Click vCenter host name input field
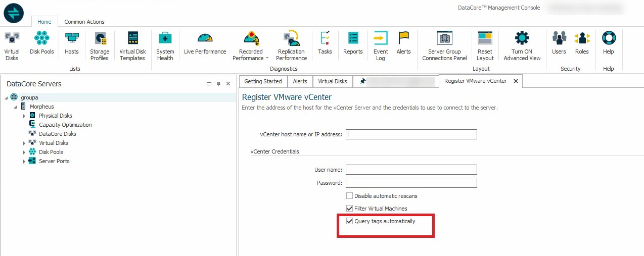Screen dimensions: 644x256 [411, 134]
